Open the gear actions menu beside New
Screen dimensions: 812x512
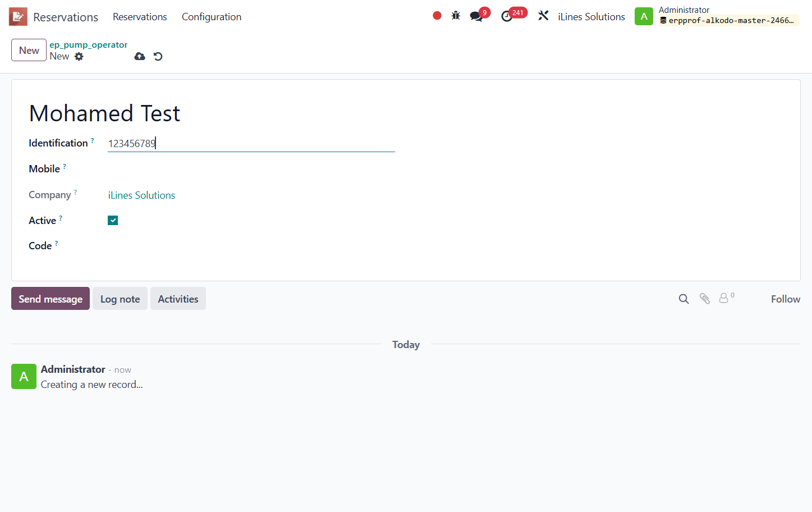click(79, 56)
